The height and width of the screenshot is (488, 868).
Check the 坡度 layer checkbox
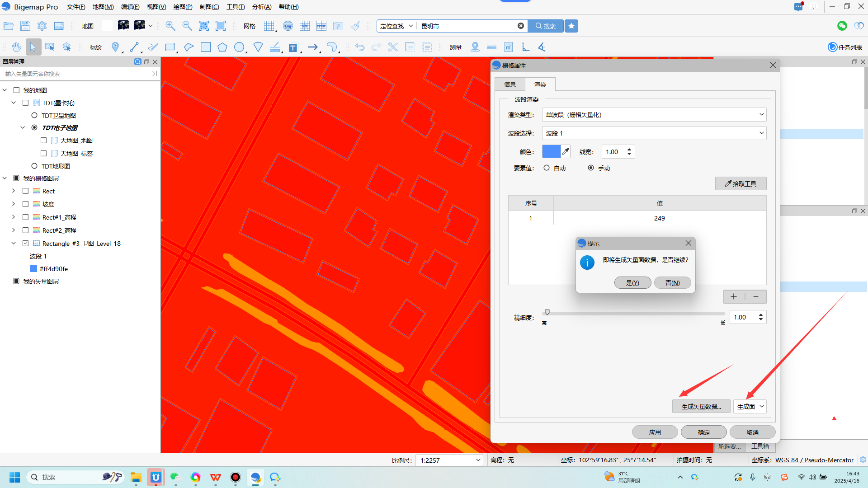(26, 204)
